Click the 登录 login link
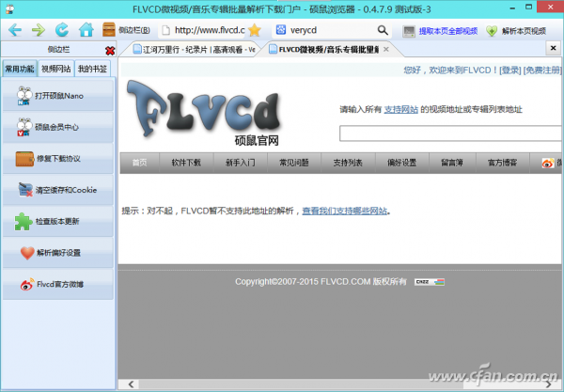This screenshot has height=392, width=564. tap(510, 71)
